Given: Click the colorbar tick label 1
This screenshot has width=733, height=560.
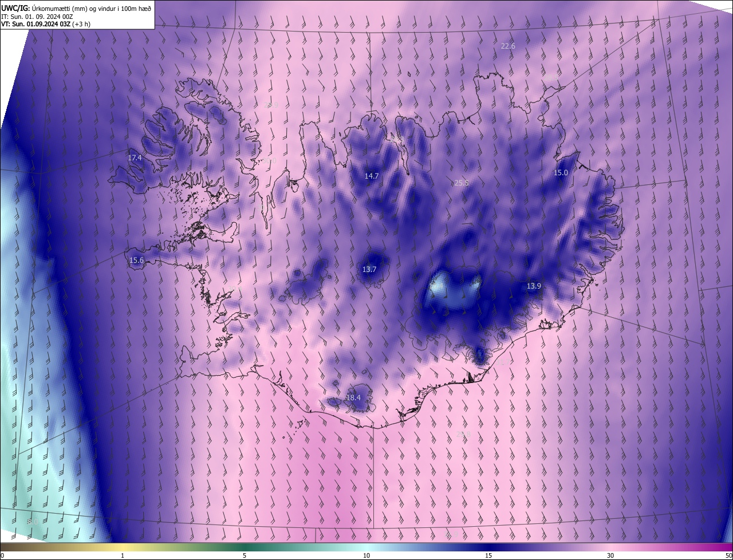Looking at the screenshot, I should click(x=123, y=555).
